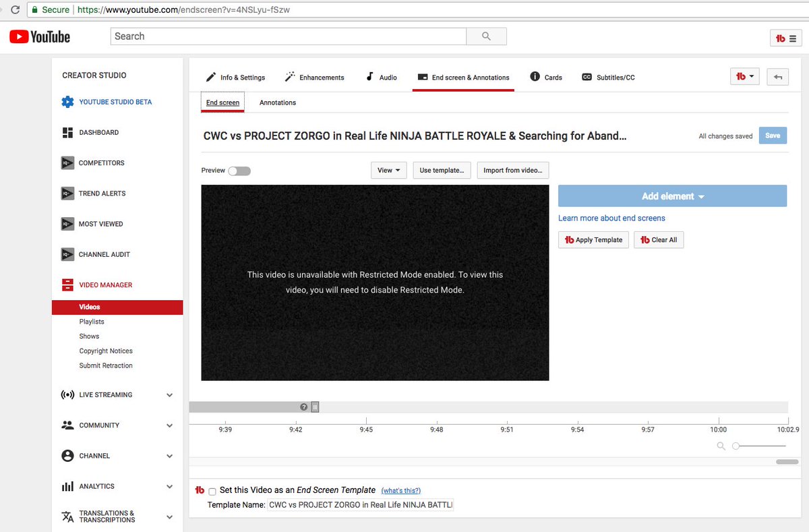Expand the Live Streaming section

click(x=169, y=395)
